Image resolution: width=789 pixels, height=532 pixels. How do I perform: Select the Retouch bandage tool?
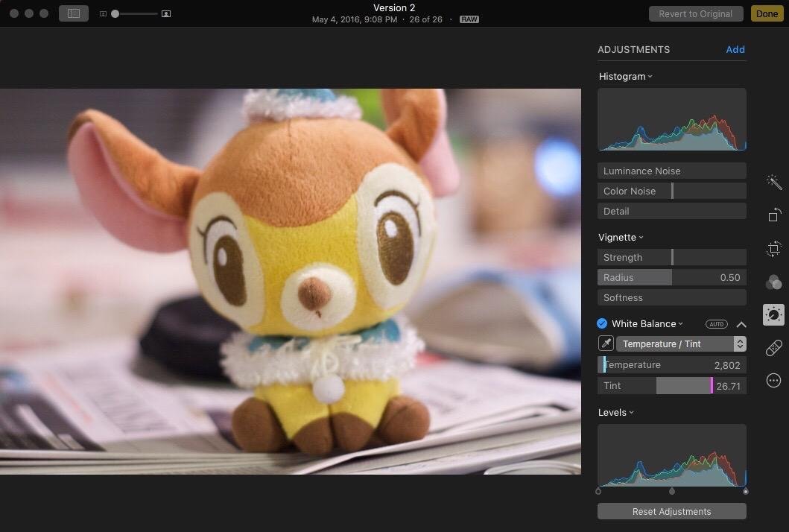774,348
